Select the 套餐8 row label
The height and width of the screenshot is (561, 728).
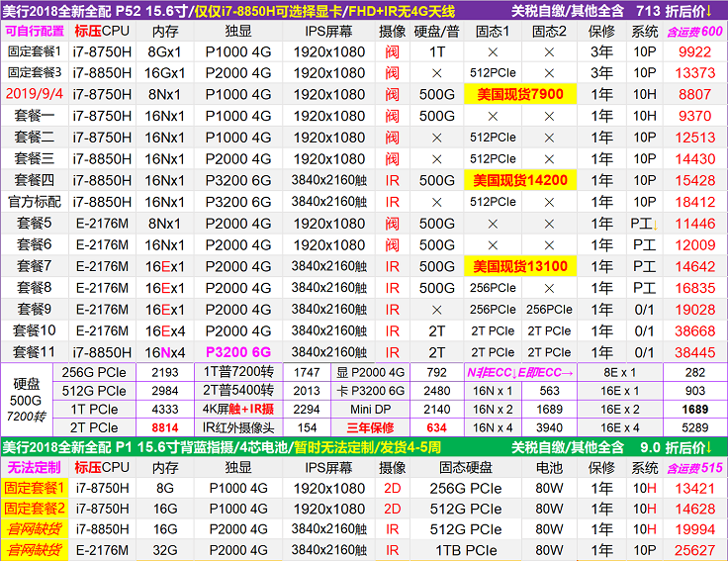click(35, 288)
